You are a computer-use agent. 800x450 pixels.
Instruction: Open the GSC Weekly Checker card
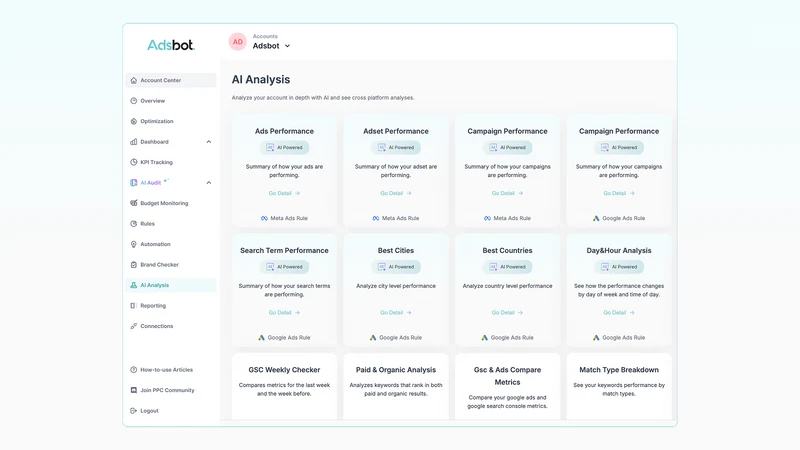point(284,386)
